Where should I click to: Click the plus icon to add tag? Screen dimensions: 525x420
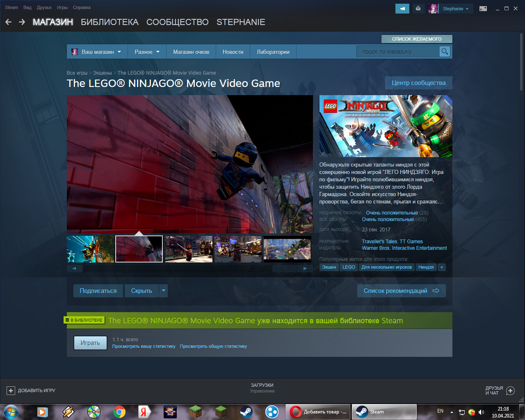(x=442, y=267)
